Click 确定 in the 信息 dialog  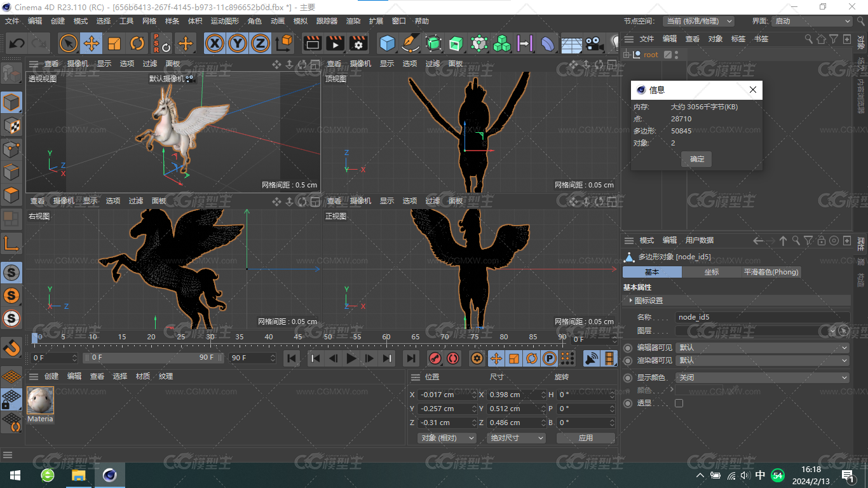697,159
